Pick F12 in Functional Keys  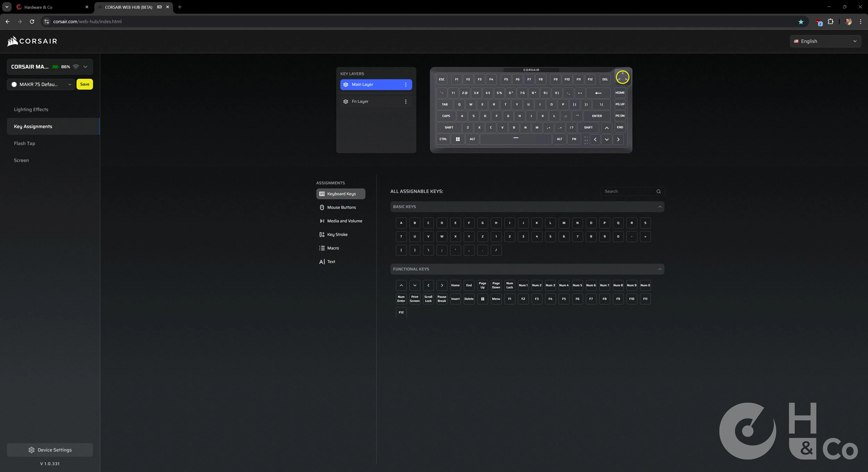pos(401,313)
